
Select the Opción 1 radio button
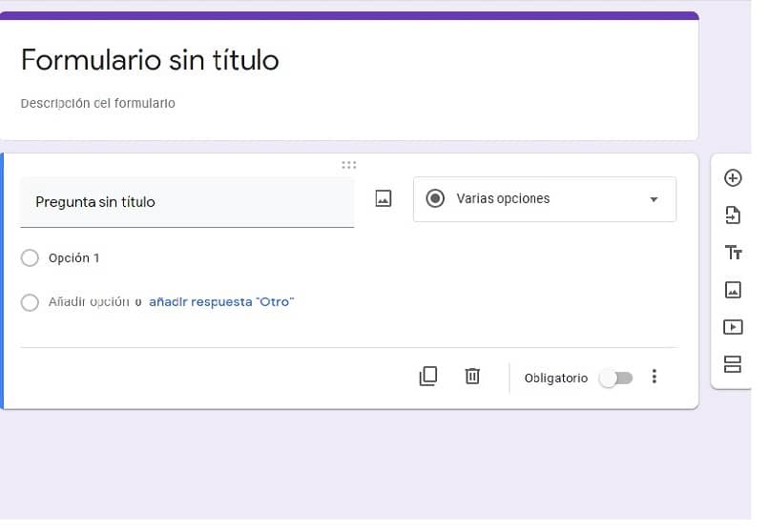(30, 258)
